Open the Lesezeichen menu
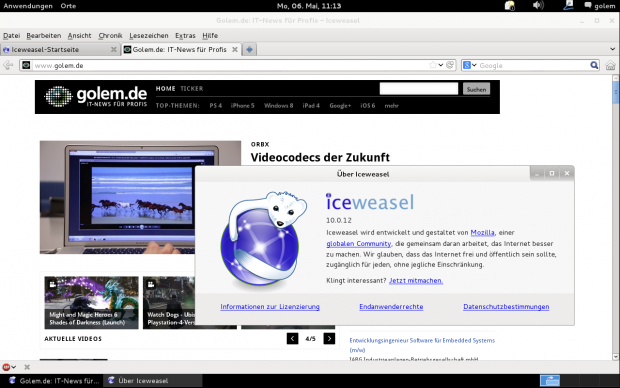 [x=149, y=36]
